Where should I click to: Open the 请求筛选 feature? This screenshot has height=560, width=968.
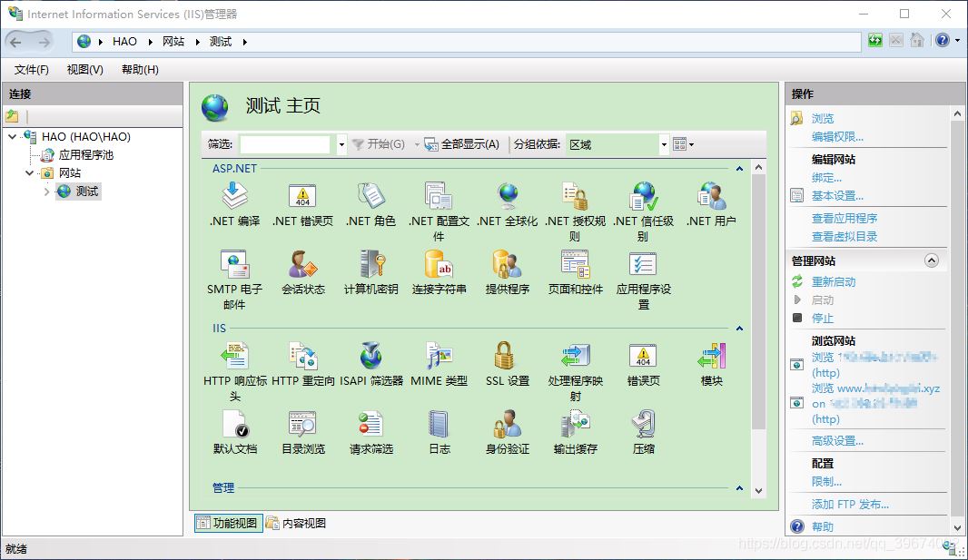pos(371,432)
